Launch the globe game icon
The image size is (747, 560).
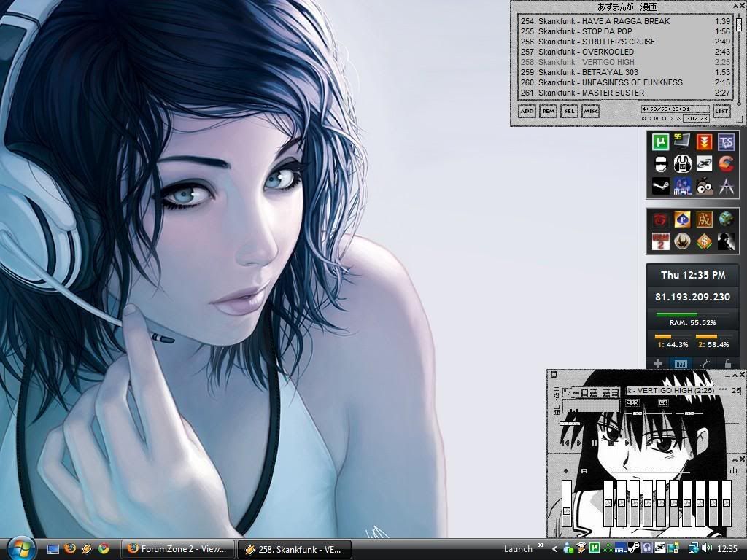pos(726,219)
